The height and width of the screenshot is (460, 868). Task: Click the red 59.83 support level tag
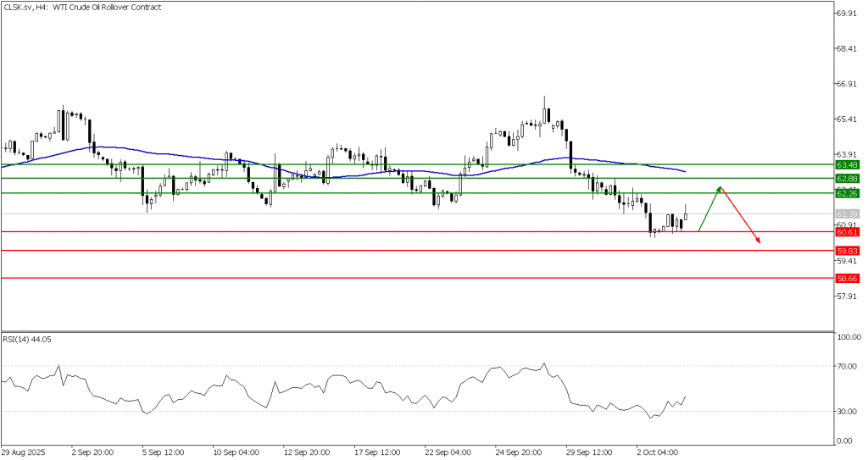pos(847,251)
